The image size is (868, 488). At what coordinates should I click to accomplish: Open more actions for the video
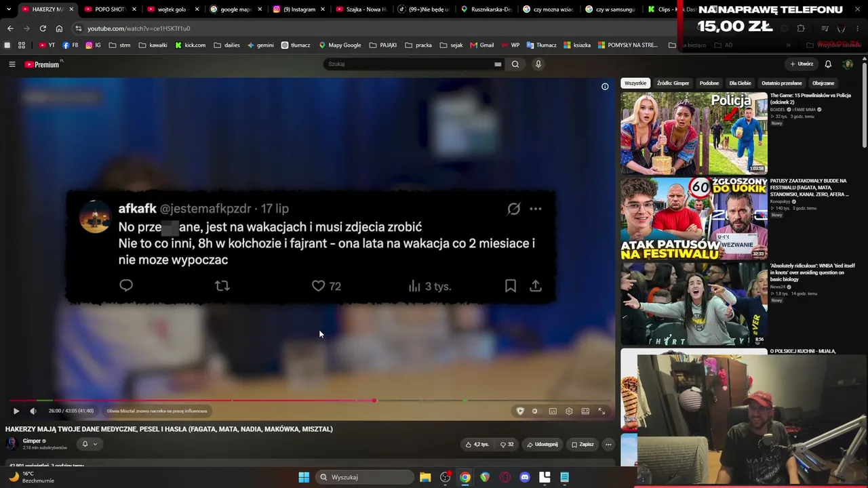(608, 445)
